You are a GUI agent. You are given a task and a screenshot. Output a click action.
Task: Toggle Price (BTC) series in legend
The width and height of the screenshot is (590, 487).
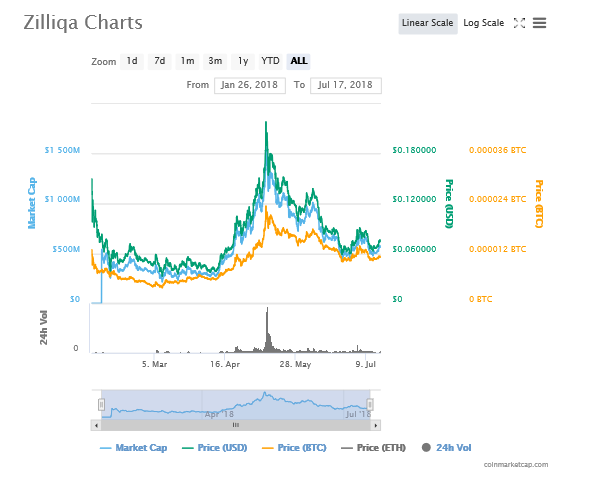294,448
